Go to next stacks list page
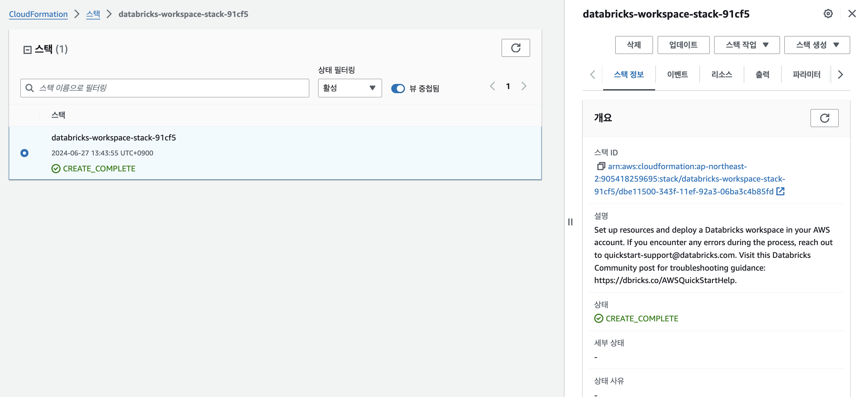Image resolution: width=868 pixels, height=397 pixels. 523,86
